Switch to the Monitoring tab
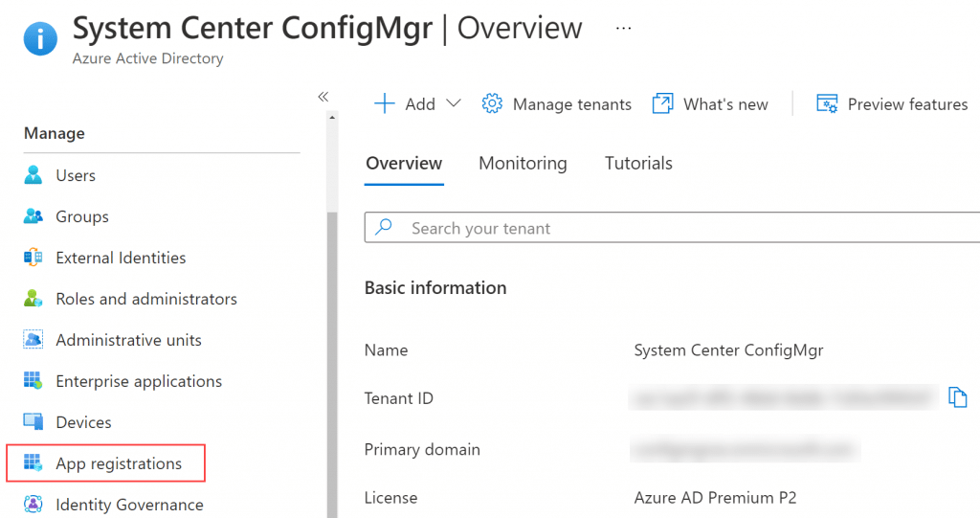Image resolution: width=980 pixels, height=518 pixels. pos(523,164)
